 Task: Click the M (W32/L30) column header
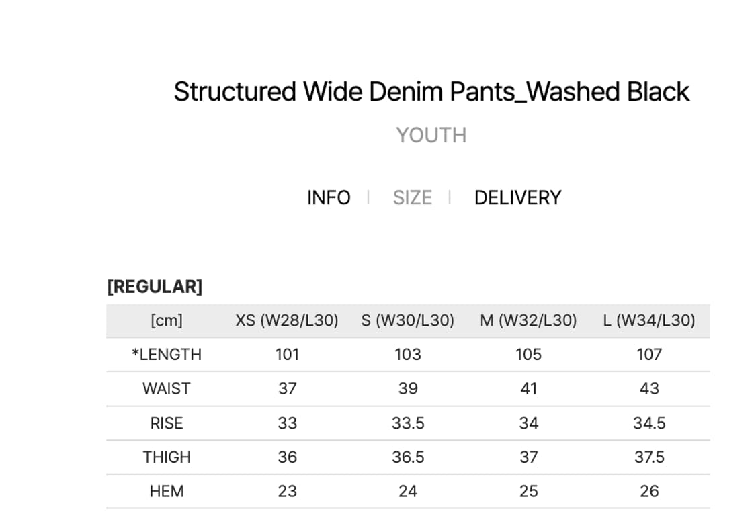(x=528, y=320)
